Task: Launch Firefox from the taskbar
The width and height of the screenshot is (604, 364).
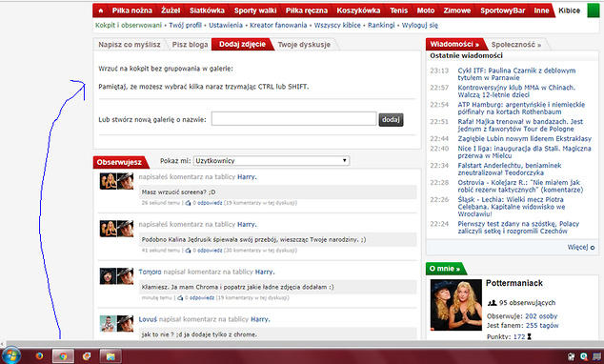Action: (39, 356)
